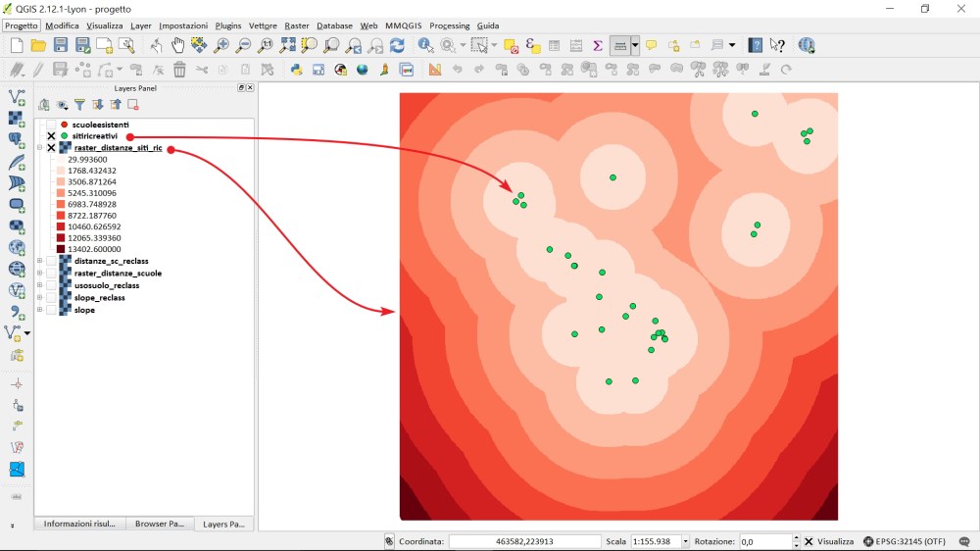The height and width of the screenshot is (551, 980).
Task: Open the Raster menu
Action: point(296,25)
